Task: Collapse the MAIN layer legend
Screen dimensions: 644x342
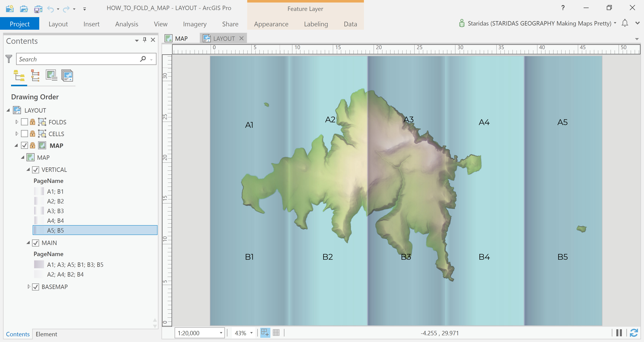Action: tap(28, 243)
